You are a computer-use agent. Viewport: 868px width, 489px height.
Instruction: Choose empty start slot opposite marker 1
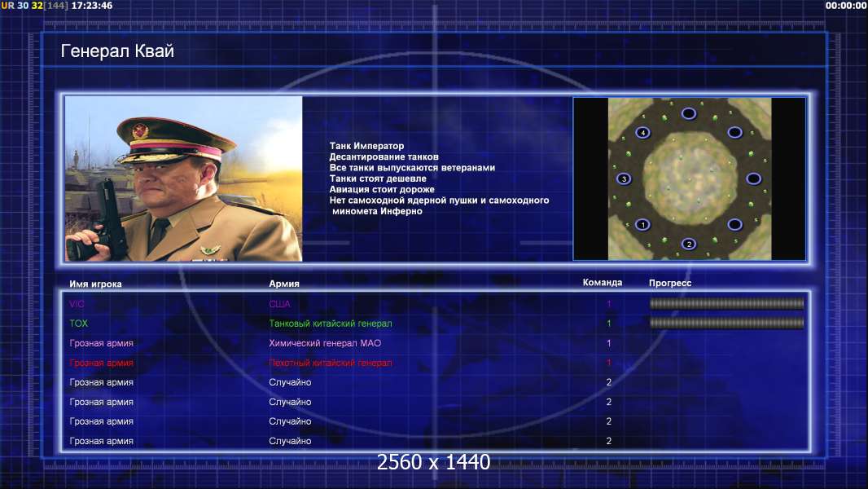(734, 132)
